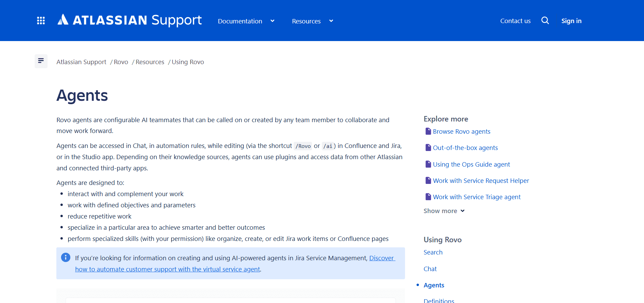Click bullet 'reduce repetitive work'
Image resolution: width=644 pixels, height=303 pixels.
(x=99, y=216)
